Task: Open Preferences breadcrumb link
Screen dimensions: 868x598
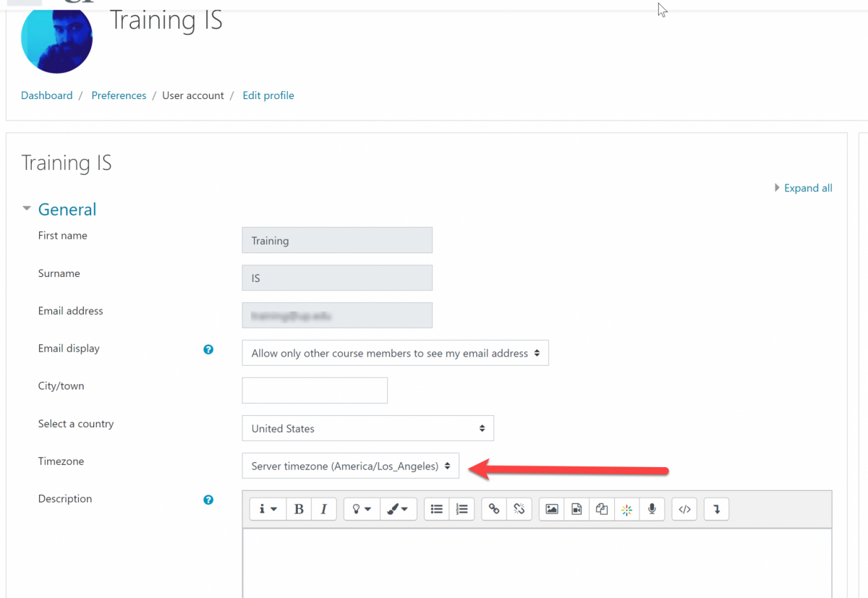Action: point(119,95)
